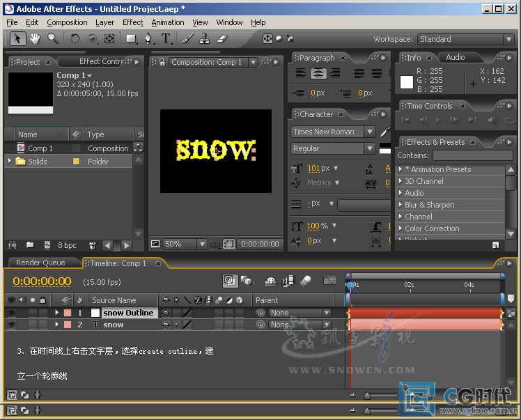Toggle lock box on snow Outline layer

[x=43, y=313]
